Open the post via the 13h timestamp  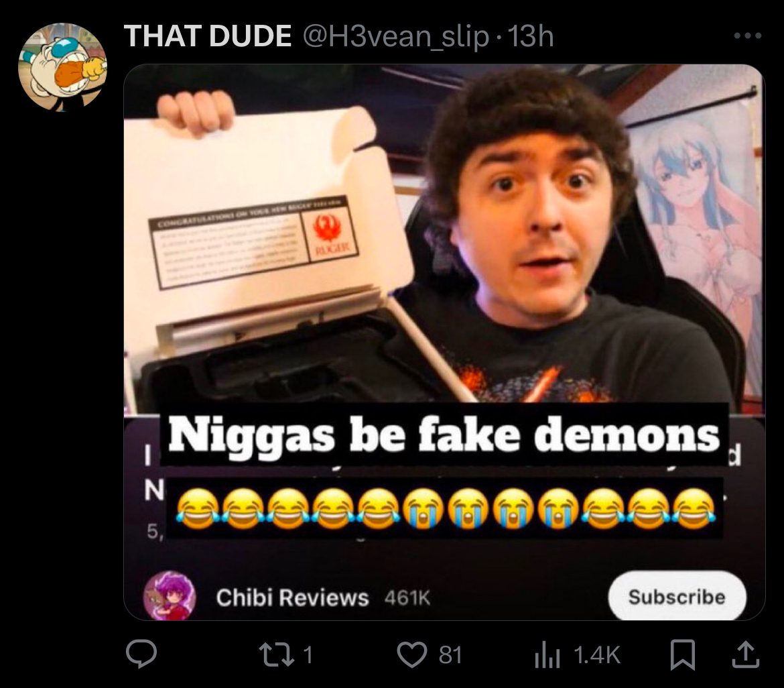[531, 36]
